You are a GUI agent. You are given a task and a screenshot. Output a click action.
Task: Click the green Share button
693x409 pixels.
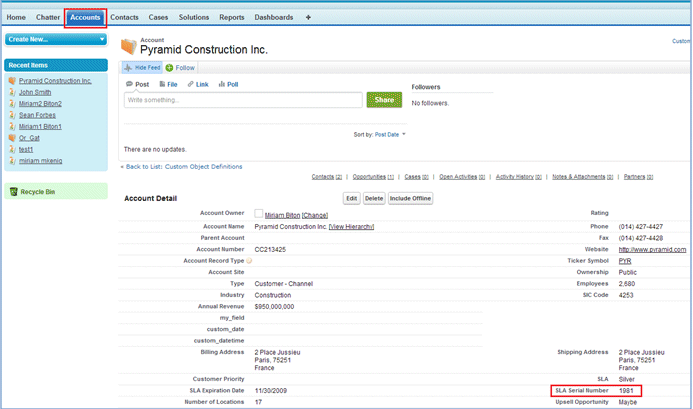[x=384, y=100]
